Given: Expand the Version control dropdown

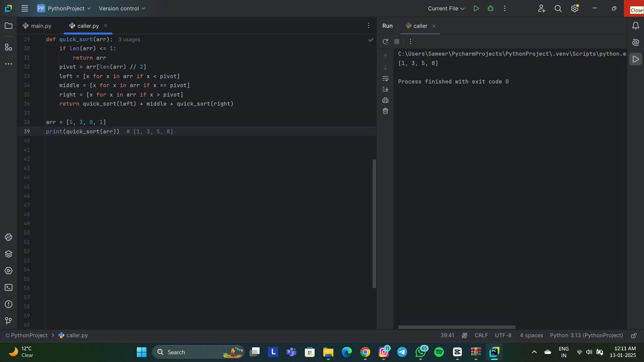Looking at the screenshot, I should tap(122, 9).
